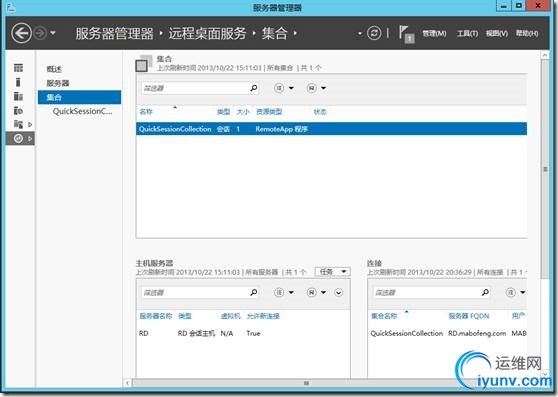Open the 管理(M) menu
This screenshot has width=558, height=397.
[434, 33]
